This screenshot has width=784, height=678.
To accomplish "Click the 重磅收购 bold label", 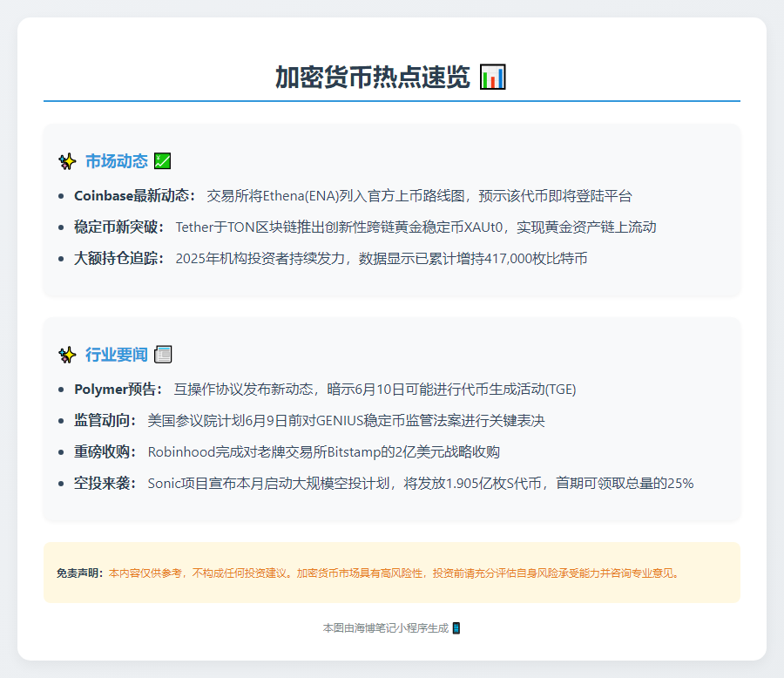I will tap(105, 452).
